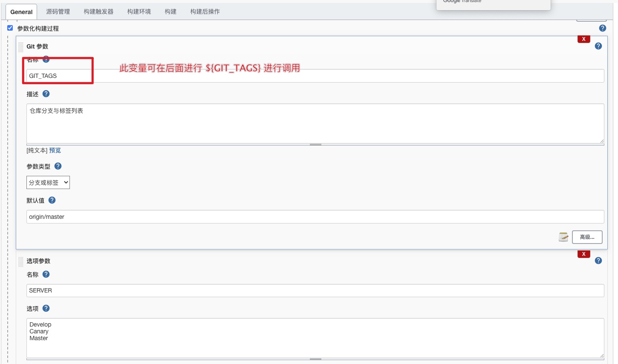Screen dimensions: 618x364
Task: Switch to the 构建触发器 tab
Action: 98,11
